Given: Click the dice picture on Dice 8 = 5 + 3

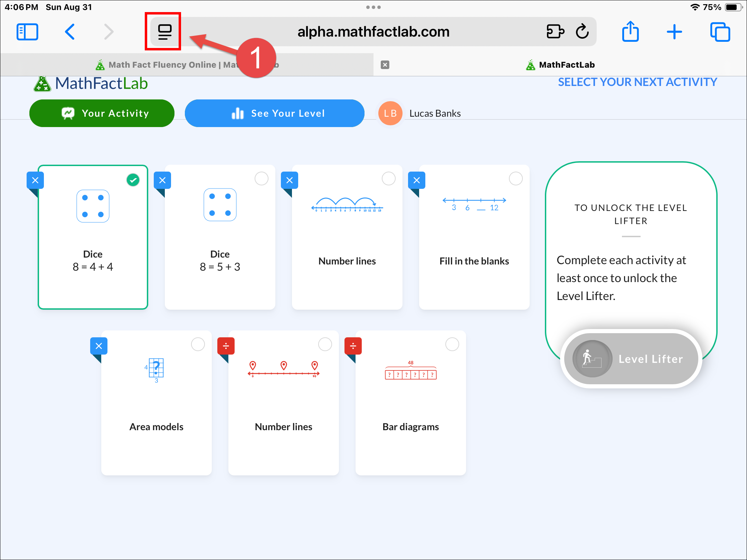Looking at the screenshot, I should [x=220, y=205].
